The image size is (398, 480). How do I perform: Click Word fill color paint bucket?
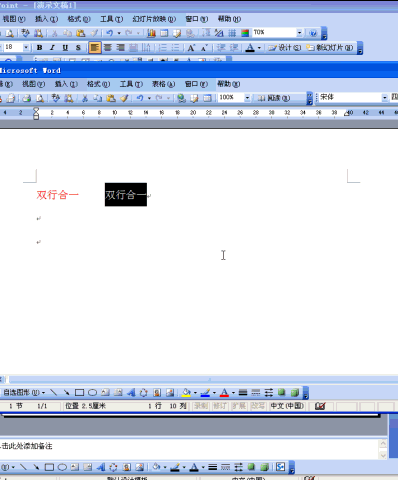coord(186,393)
